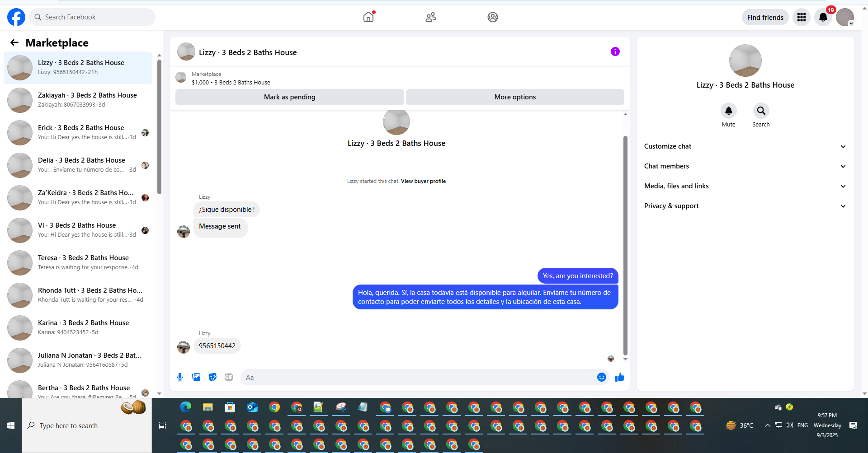This screenshot has height=453, width=868.
Task: Open Karina conversation in list
Action: click(x=78, y=328)
